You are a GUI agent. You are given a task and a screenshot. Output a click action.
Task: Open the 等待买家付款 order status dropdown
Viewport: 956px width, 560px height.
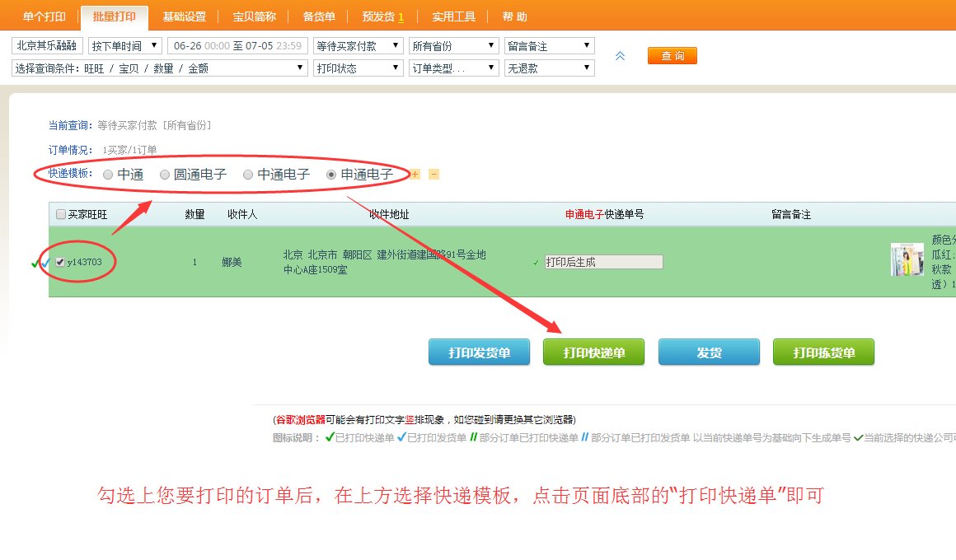click(358, 46)
